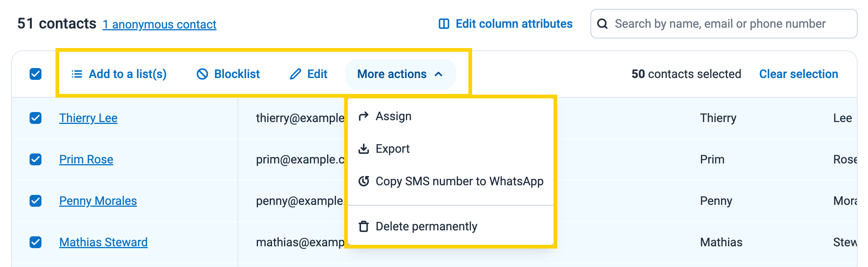The image size is (868, 267).
Task: Open the 1 anonymous contact link
Action: tap(159, 24)
